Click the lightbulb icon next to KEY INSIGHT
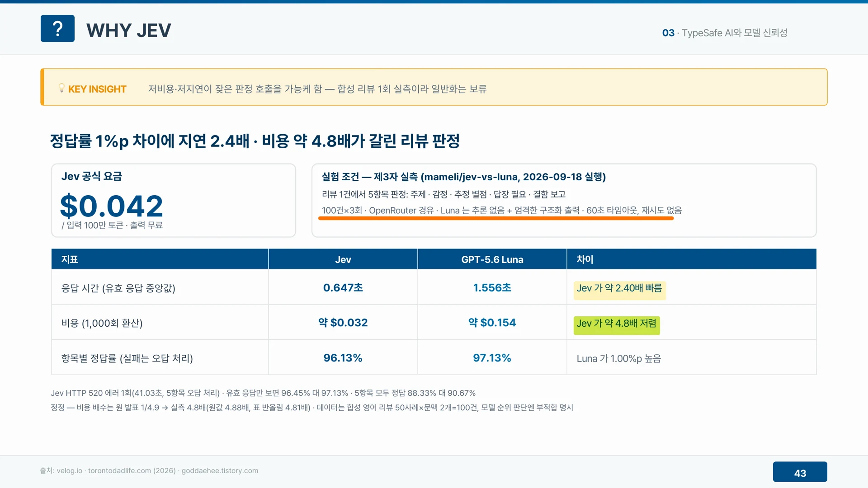 pyautogui.click(x=61, y=88)
